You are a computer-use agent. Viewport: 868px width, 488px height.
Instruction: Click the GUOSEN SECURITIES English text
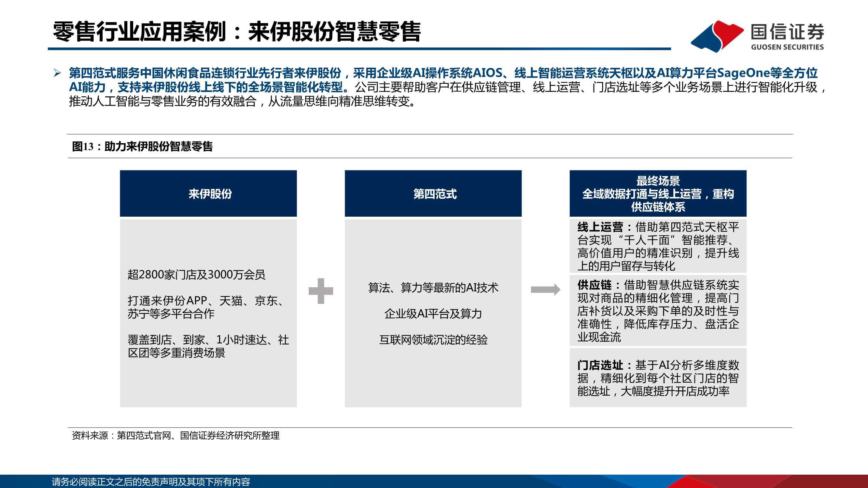[x=787, y=47]
